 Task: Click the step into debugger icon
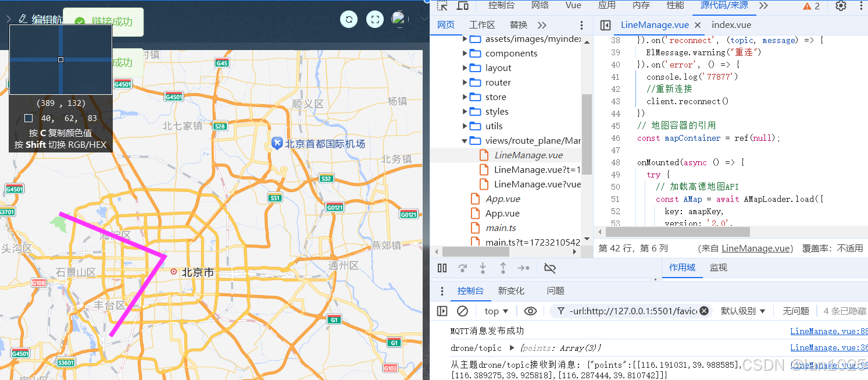(483, 268)
